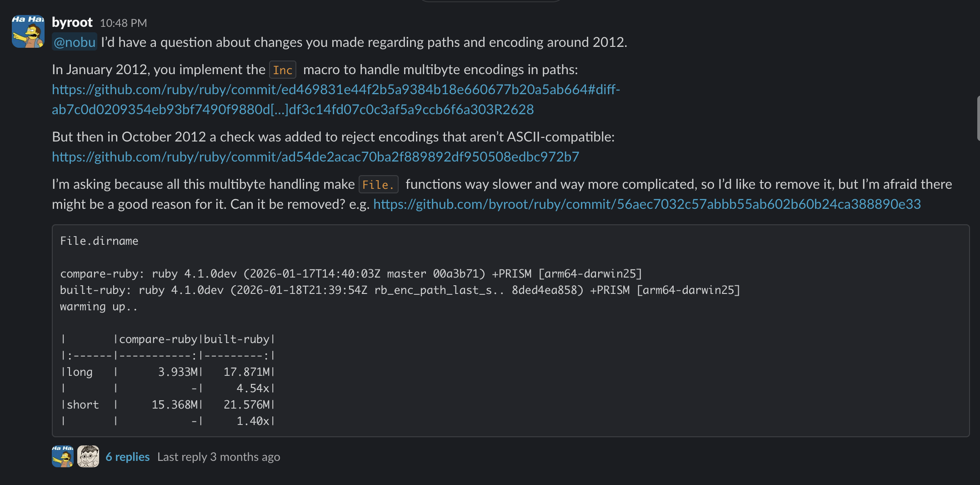Click 'Last reply 3 months ago' text
The image size is (980, 485).
click(219, 457)
